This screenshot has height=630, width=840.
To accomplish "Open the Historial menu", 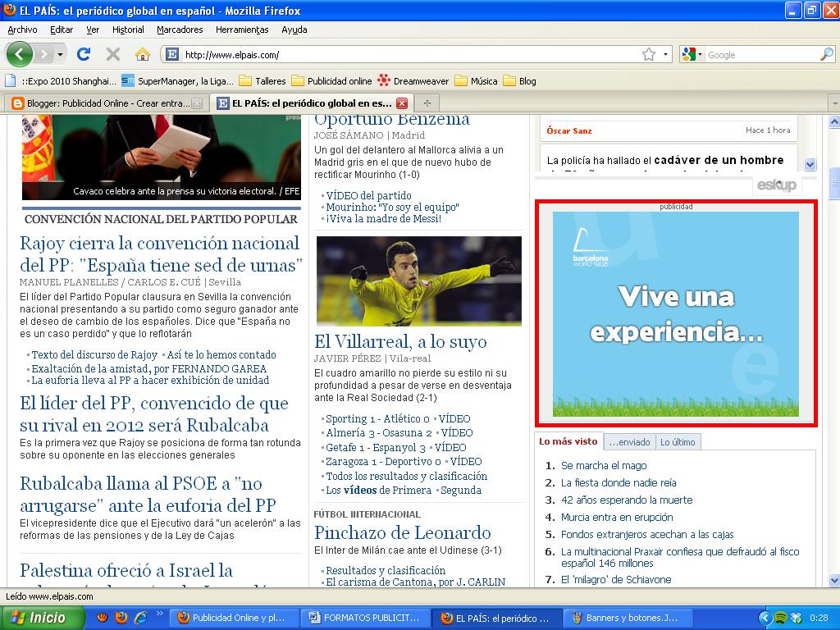I will pos(128,30).
